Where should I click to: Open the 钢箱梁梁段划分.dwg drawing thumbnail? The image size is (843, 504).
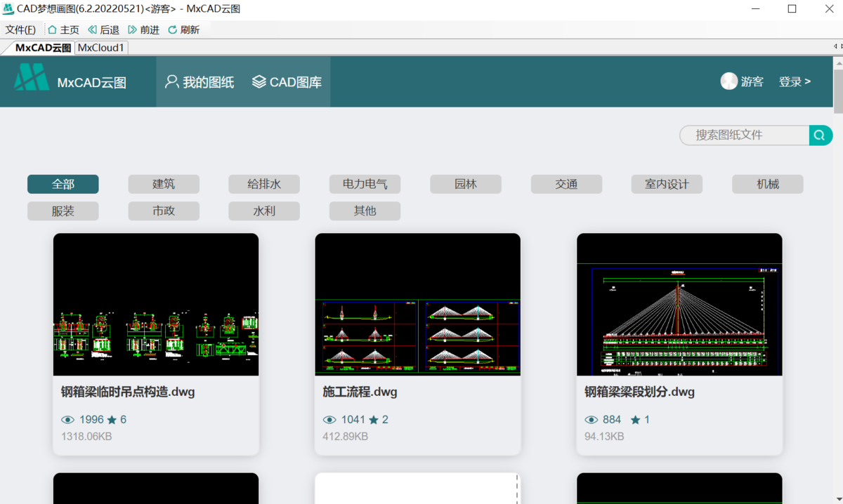(x=679, y=305)
